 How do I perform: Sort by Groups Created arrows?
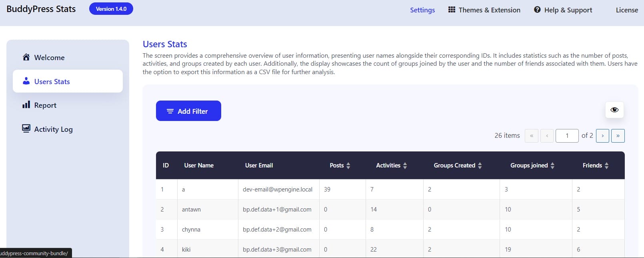pos(480,165)
